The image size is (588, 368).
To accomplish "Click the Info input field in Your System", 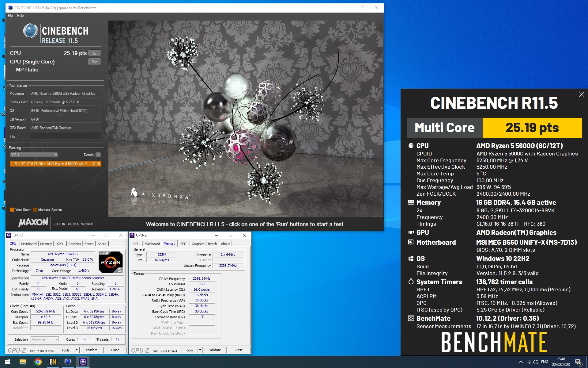I will click(x=65, y=136).
